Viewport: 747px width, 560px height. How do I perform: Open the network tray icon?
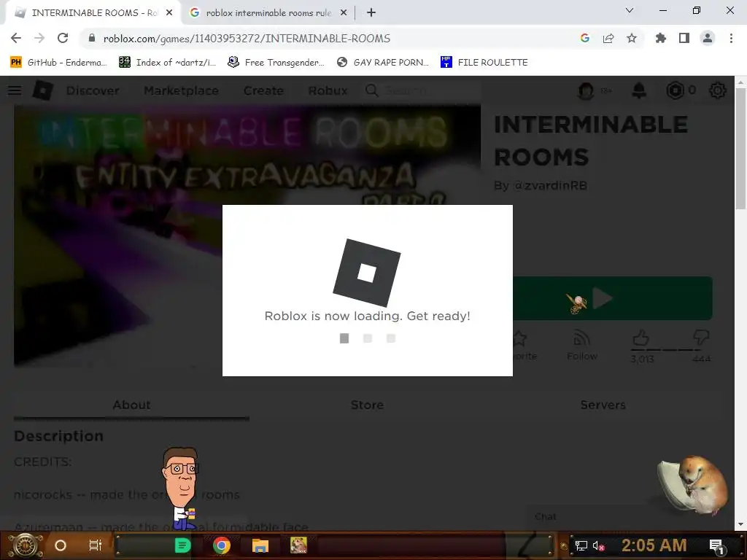[581, 545]
